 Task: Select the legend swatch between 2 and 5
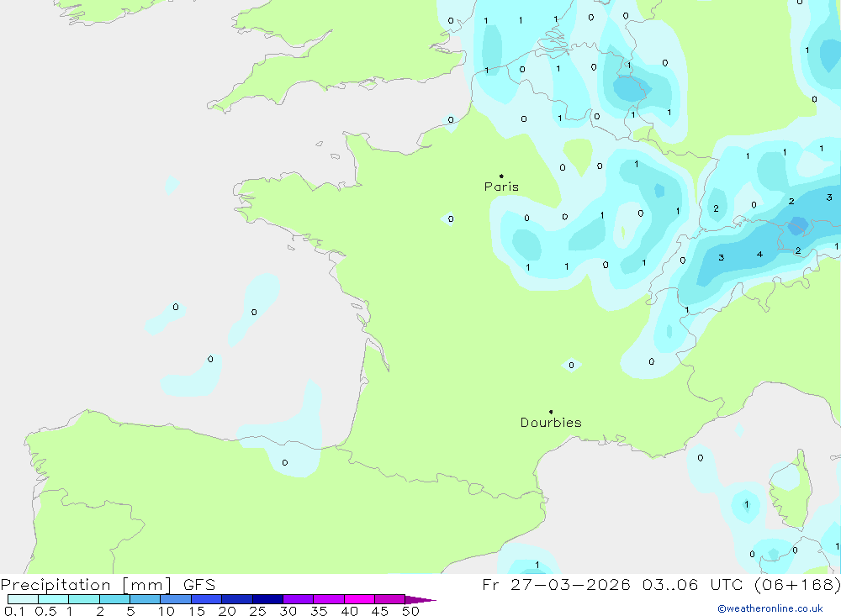click(x=114, y=599)
